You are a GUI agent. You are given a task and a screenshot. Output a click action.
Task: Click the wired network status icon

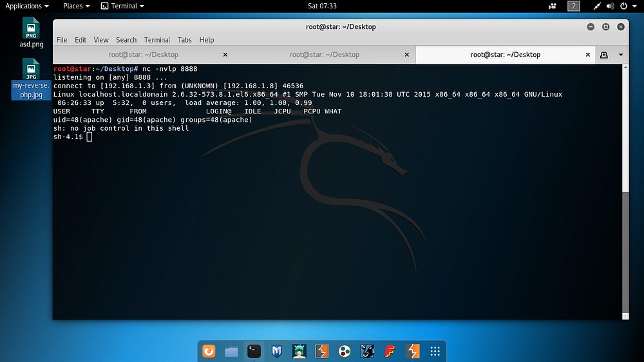(x=597, y=6)
